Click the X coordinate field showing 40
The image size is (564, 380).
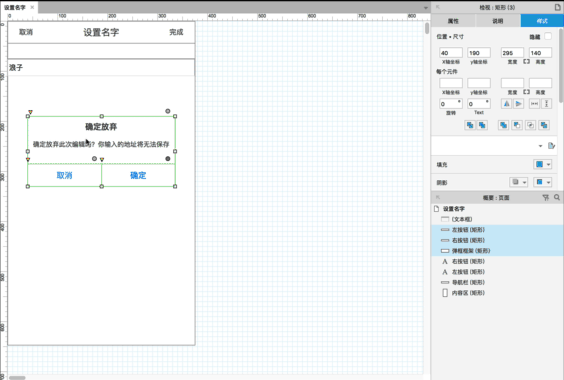click(451, 53)
